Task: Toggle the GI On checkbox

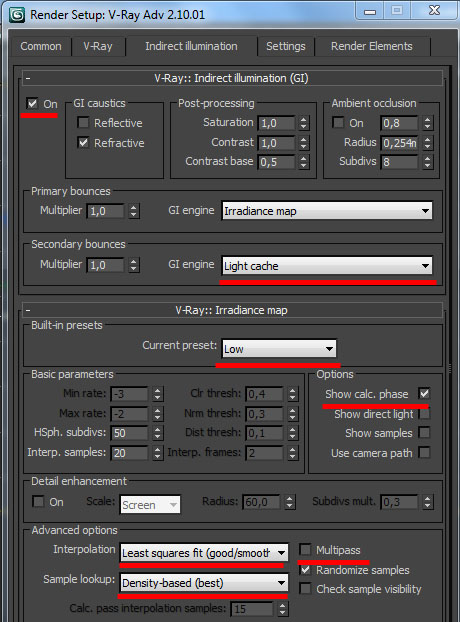Action: click(x=32, y=104)
